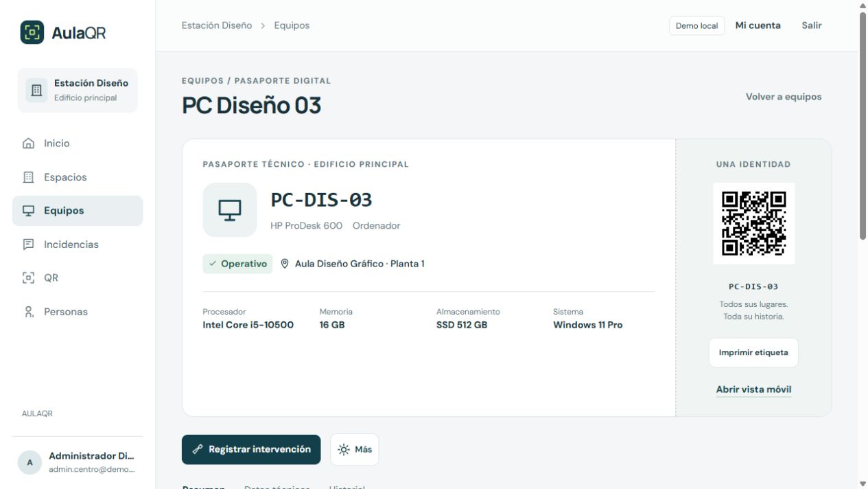Click the monitor icon next to Equipos
This screenshot has height=489, width=868.
[28, 211]
